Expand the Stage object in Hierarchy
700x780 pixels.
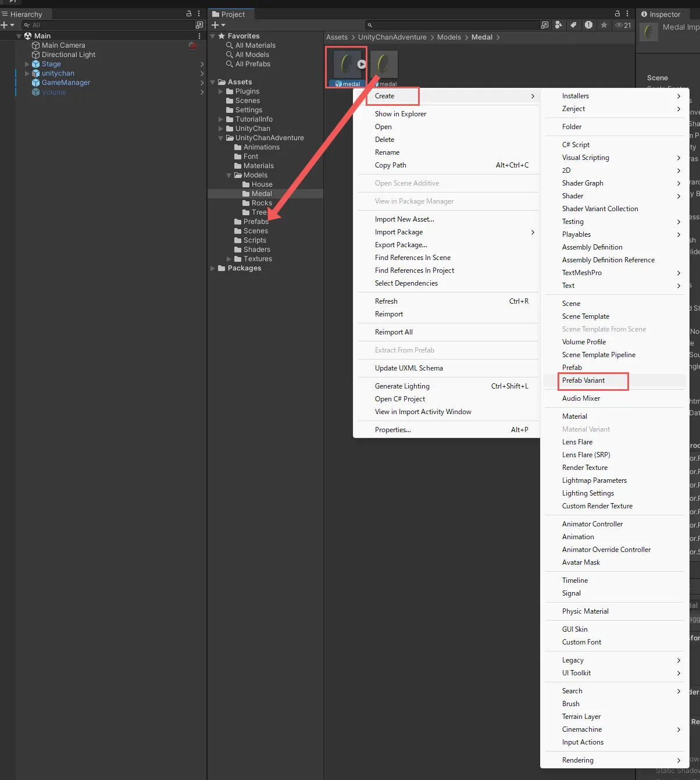click(27, 64)
